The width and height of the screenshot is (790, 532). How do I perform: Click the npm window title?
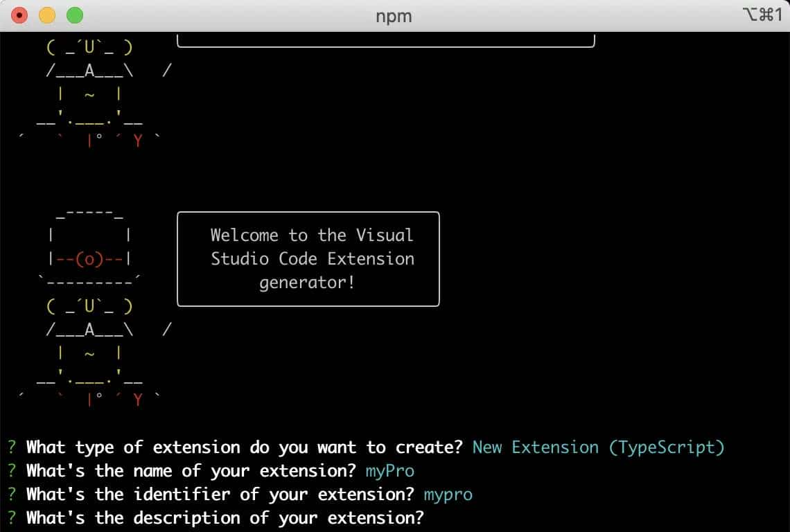coord(394,16)
